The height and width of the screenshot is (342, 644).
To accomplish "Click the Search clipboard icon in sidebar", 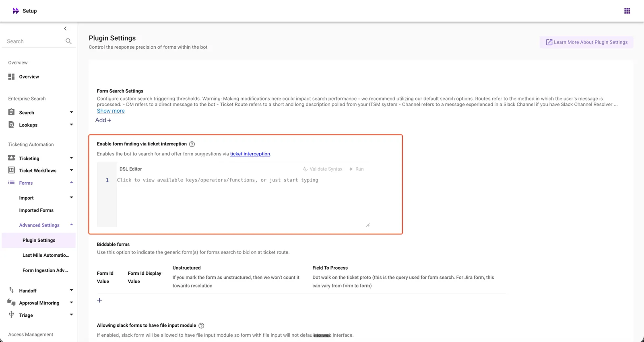I will pos(11,112).
